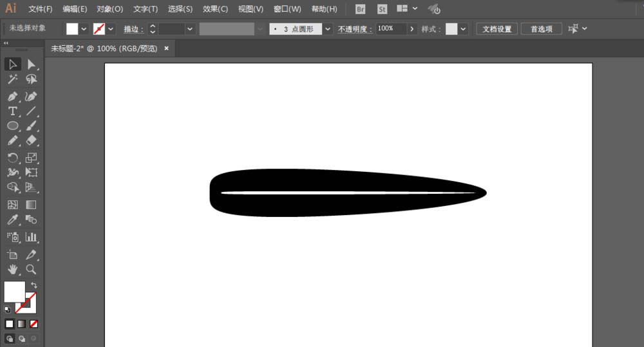This screenshot has height=347, width=644.
Task: Expand the 样式 style dropdown
Action: pyautogui.click(x=464, y=29)
